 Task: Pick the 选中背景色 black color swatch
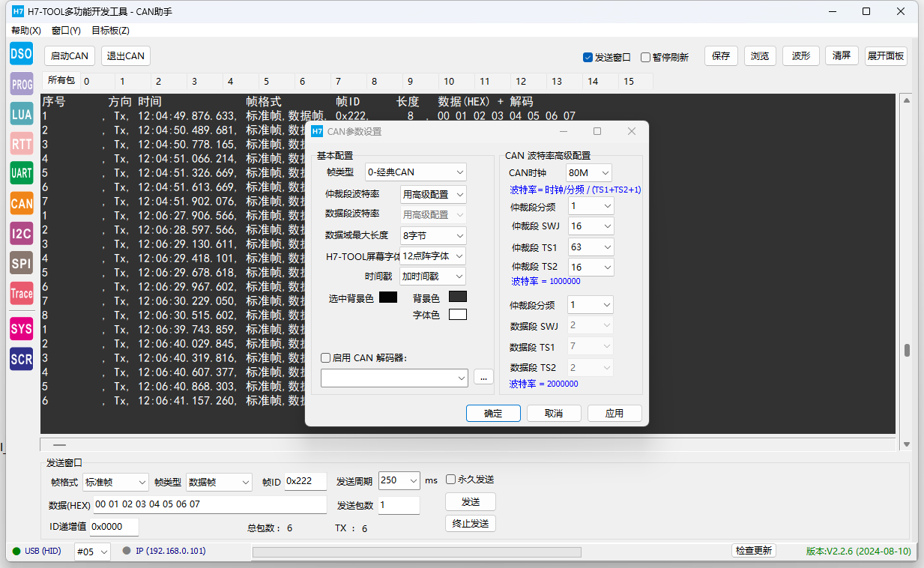(388, 297)
